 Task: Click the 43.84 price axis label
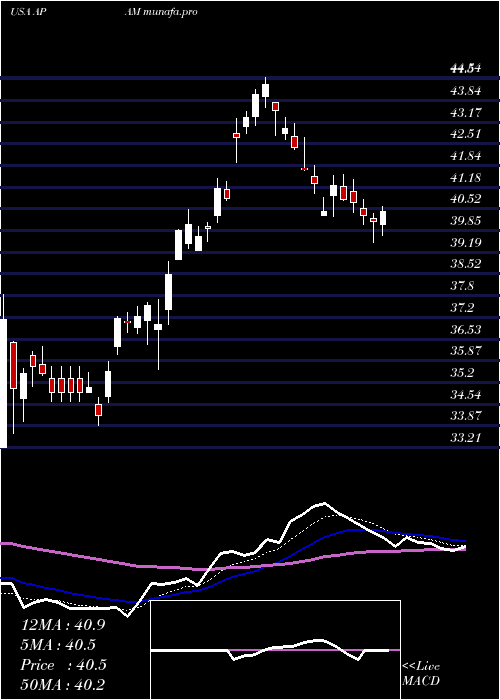[x=466, y=91]
